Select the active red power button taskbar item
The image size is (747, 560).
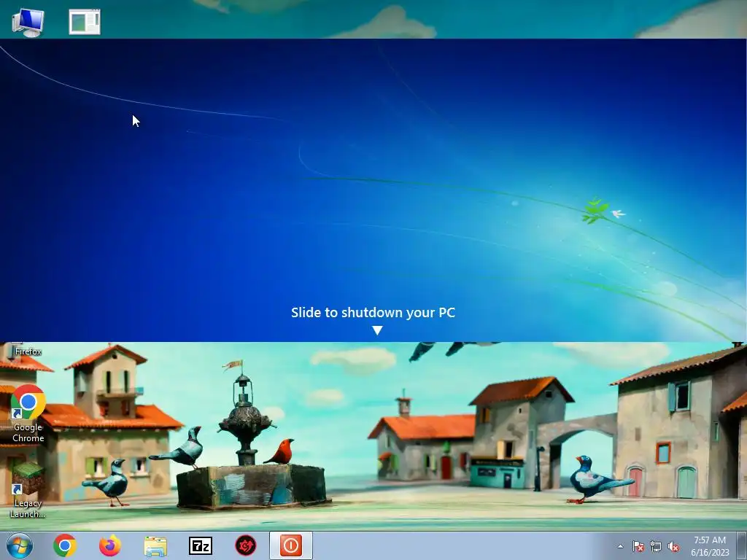(291, 545)
